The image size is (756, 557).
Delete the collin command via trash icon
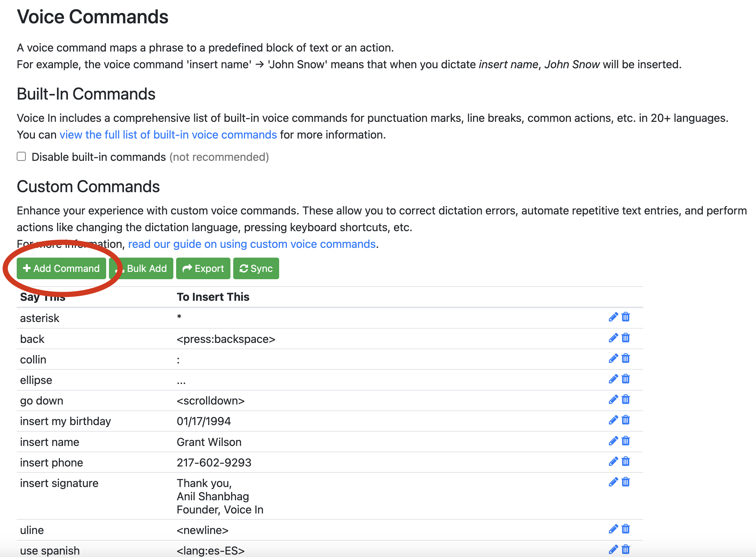click(626, 359)
